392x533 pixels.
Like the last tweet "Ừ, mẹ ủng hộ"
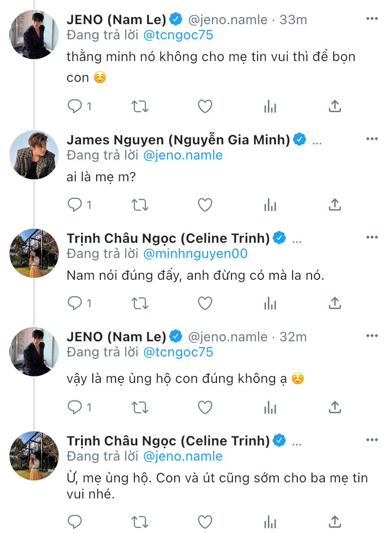pyautogui.click(x=205, y=522)
